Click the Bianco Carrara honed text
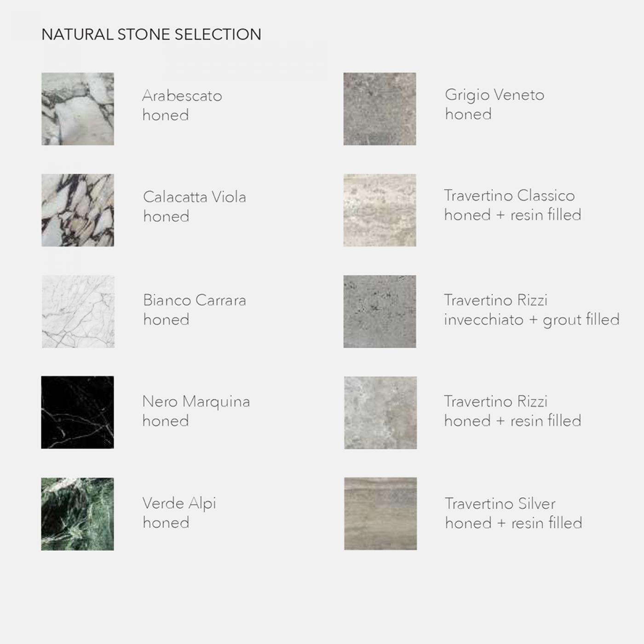 [x=194, y=310]
